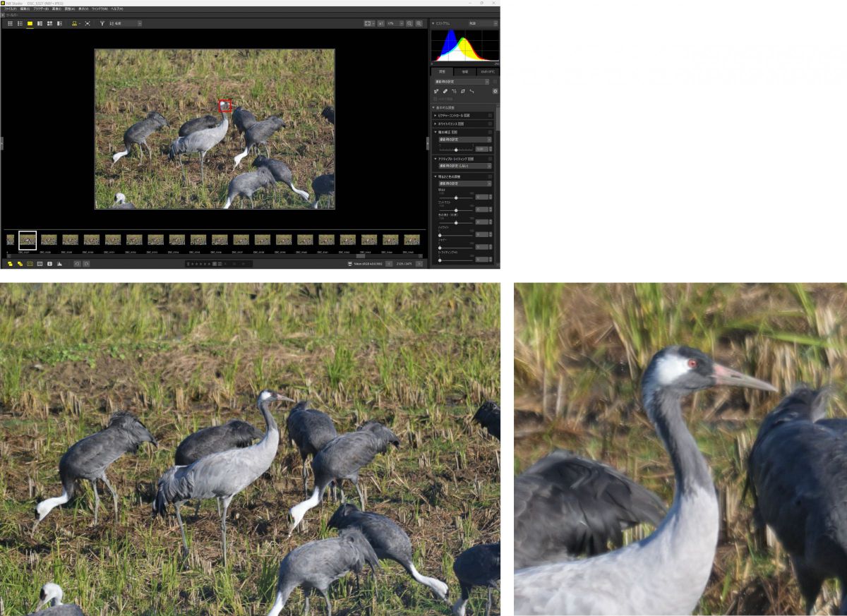
Task: Toggle the Picture Control adjustment checkbox
Action: tap(490, 115)
